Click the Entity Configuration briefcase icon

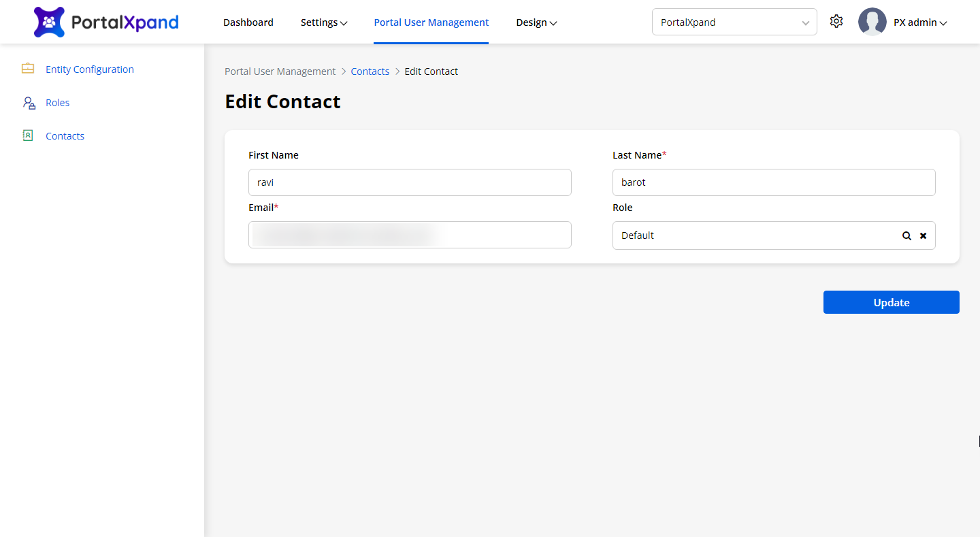28,69
